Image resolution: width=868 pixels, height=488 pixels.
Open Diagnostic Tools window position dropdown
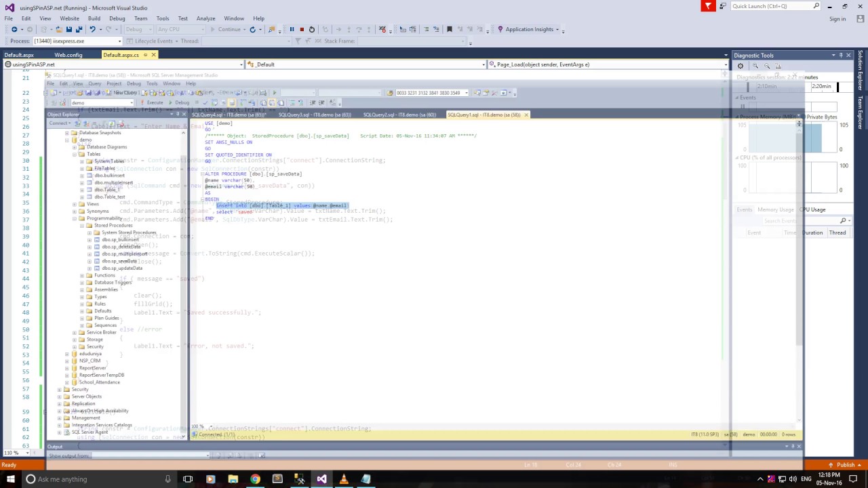click(833, 55)
